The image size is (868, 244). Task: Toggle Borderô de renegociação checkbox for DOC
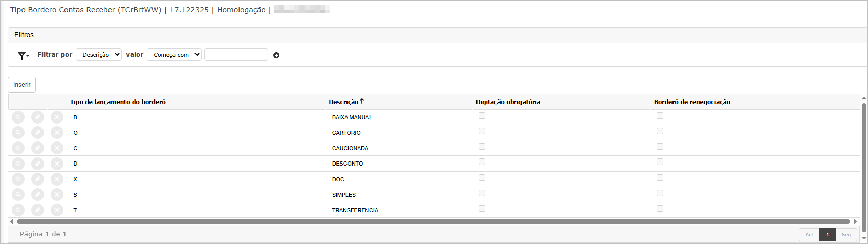pyautogui.click(x=660, y=178)
